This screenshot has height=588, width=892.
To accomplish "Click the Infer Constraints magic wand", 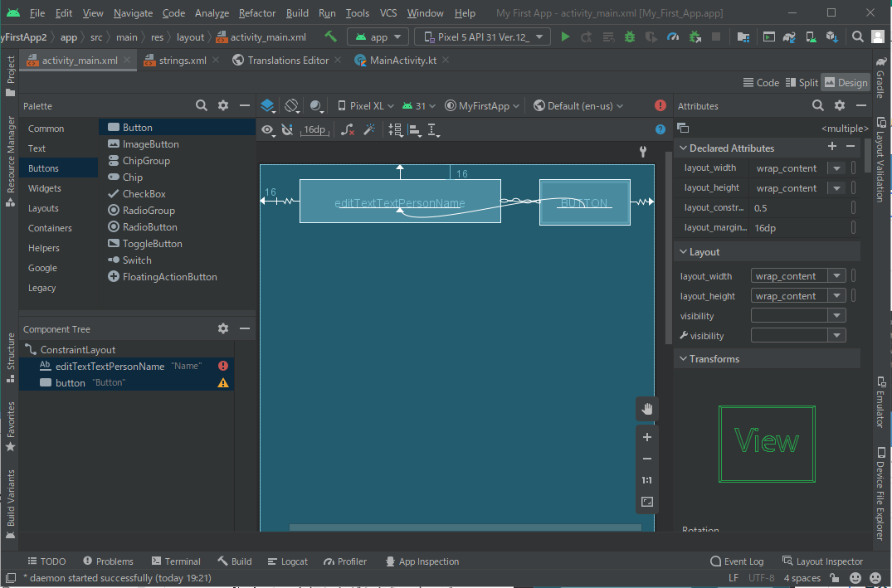I will click(370, 129).
